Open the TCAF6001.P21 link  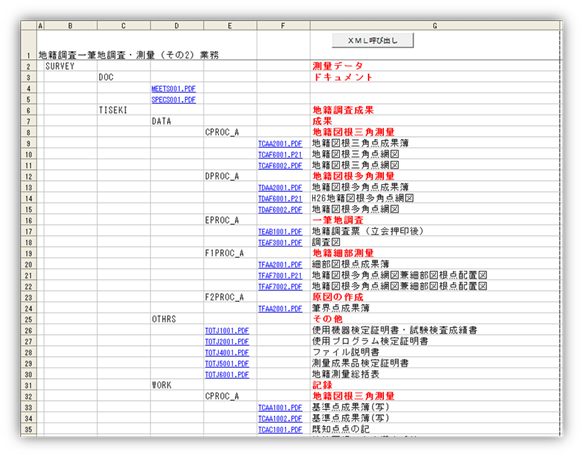pyautogui.click(x=280, y=155)
